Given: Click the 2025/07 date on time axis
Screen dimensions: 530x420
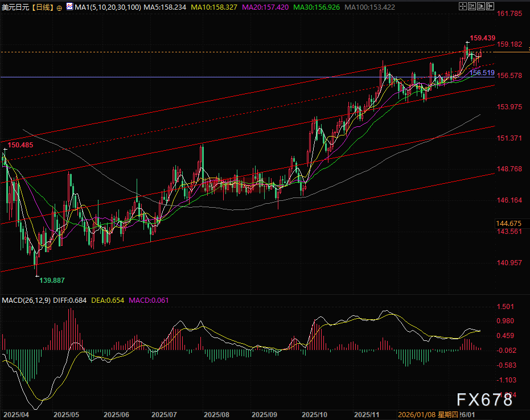Looking at the screenshot, I should click(x=165, y=415).
